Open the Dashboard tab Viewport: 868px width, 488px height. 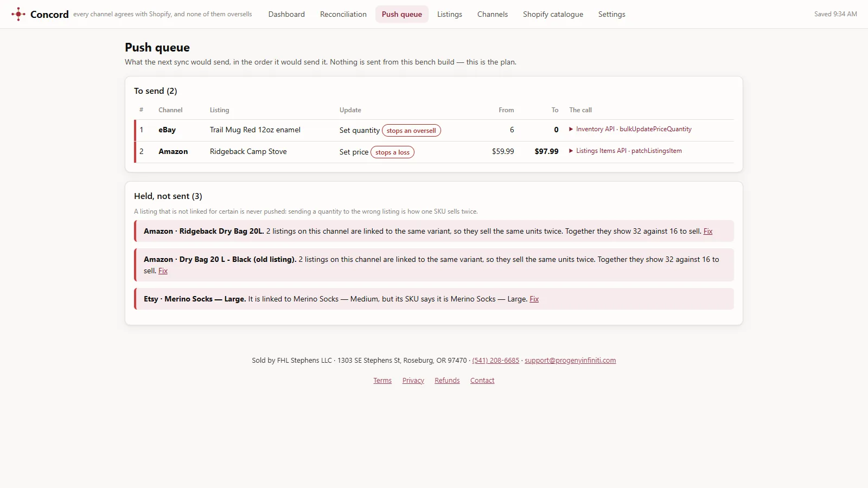point(286,14)
